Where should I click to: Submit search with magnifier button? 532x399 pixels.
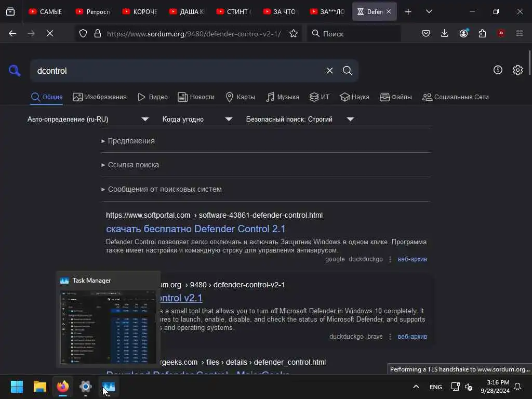(348, 71)
